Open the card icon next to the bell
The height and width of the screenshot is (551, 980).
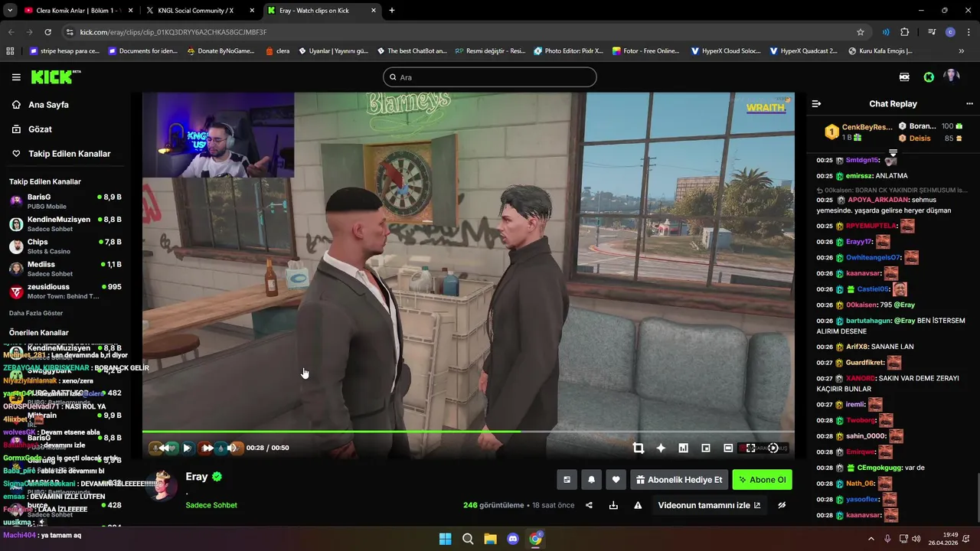coord(567,480)
